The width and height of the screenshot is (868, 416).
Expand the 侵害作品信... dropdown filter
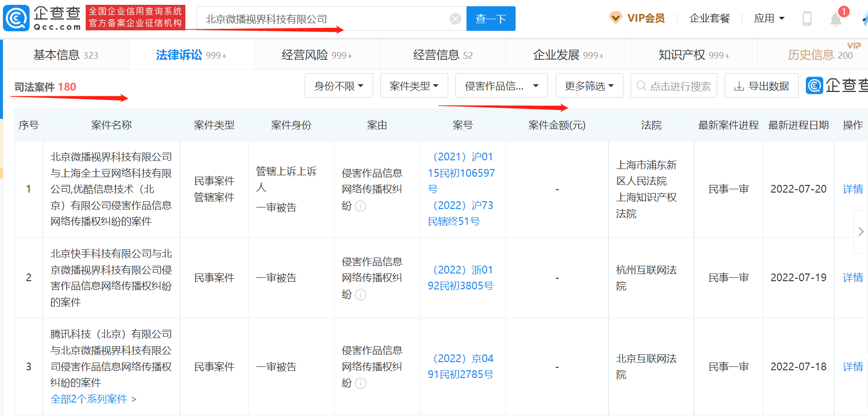coord(502,86)
